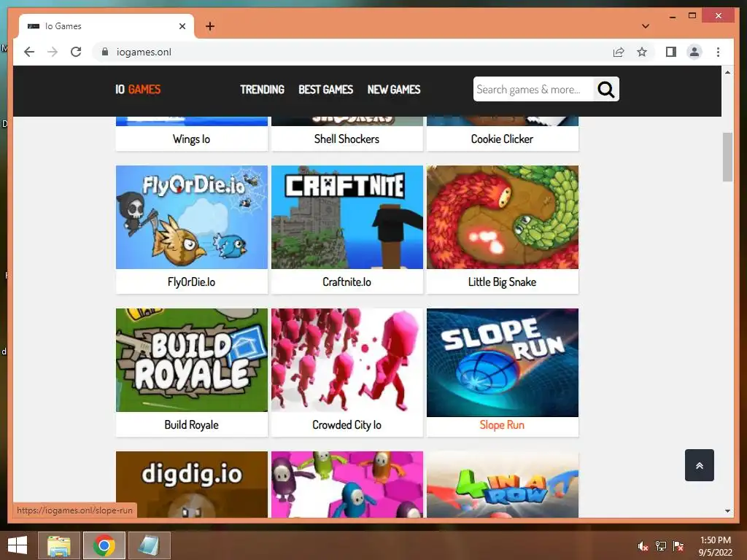Click the FlyOrDie.io thumbnail image
Screen dimensions: 747x560
point(192,217)
